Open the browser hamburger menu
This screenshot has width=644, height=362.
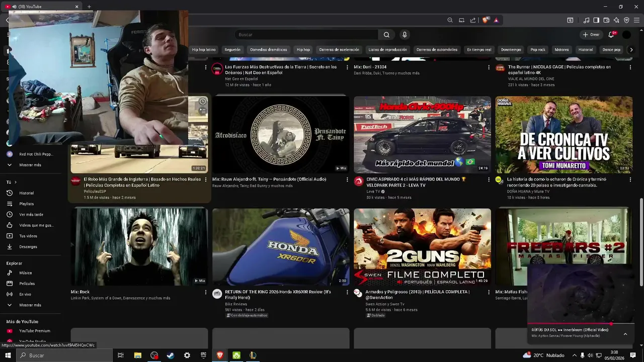pos(636,20)
